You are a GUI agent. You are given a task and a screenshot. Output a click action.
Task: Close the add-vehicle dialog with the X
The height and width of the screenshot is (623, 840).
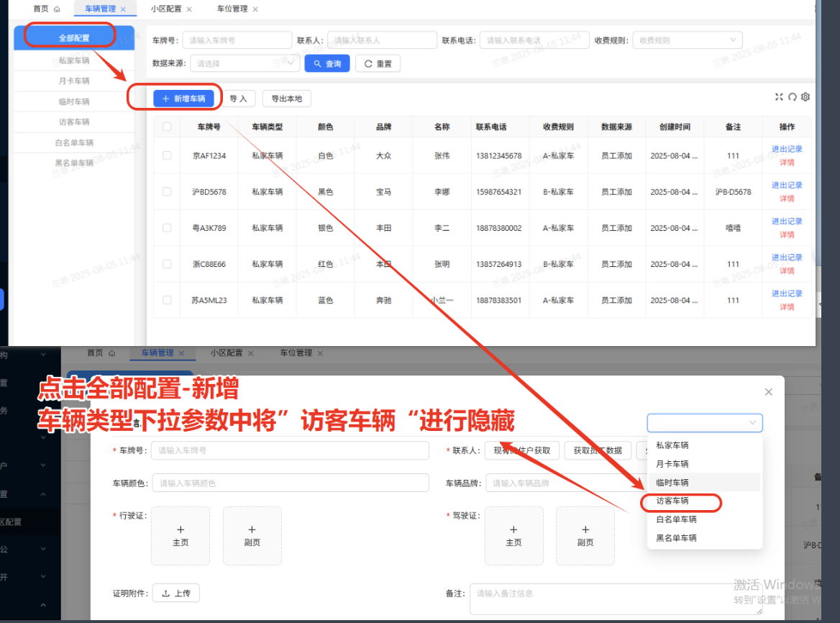point(769,392)
